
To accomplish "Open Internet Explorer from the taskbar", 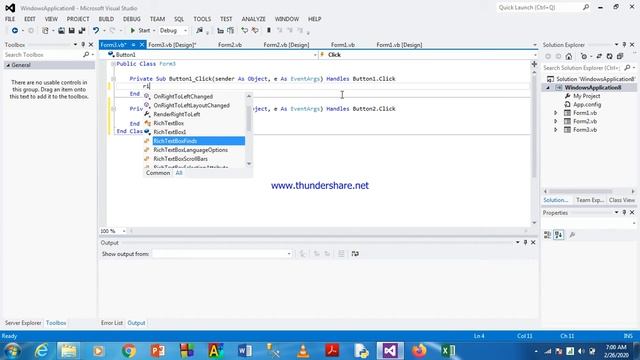I will point(41,351).
